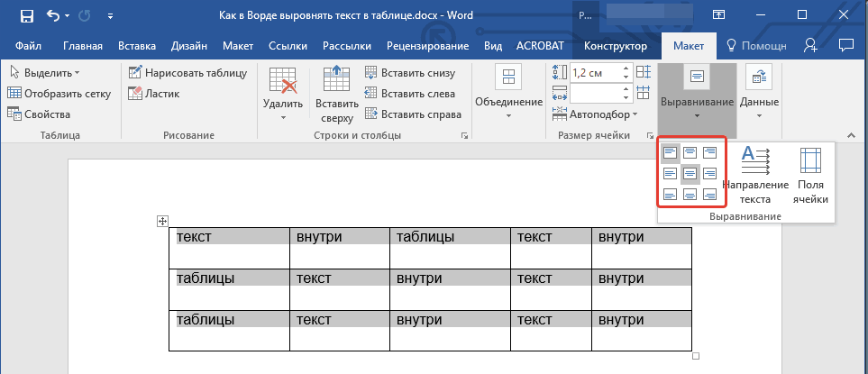Open Поля ячейки cell margins

810,176
